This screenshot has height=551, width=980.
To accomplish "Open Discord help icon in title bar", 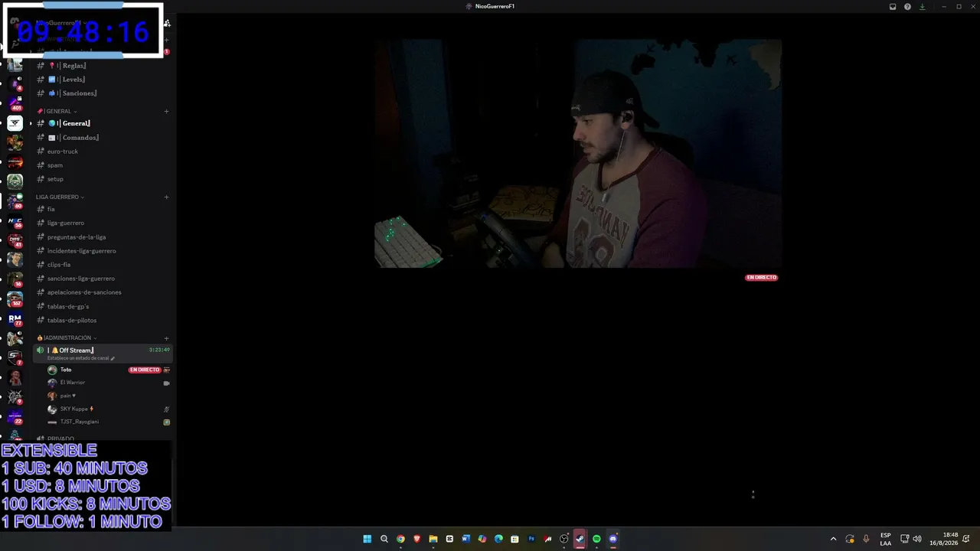I will 907,6.
